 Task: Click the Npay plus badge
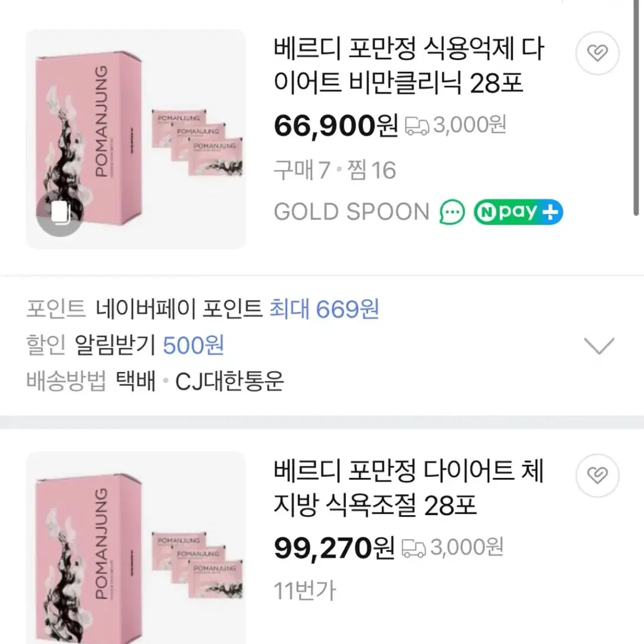point(518,213)
